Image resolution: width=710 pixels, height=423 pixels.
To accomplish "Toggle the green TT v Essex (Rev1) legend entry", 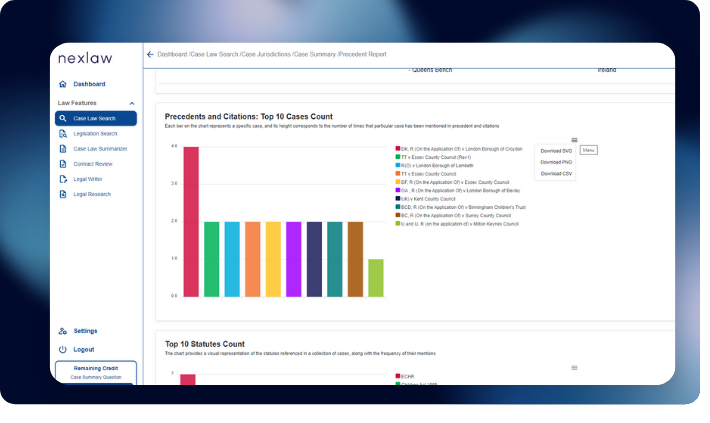I will [433, 157].
